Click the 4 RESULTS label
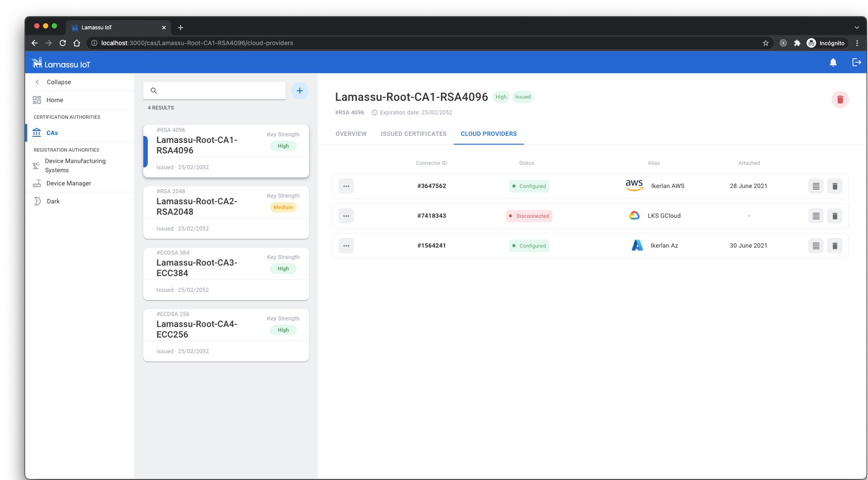This screenshot has width=868, height=480. [x=161, y=108]
